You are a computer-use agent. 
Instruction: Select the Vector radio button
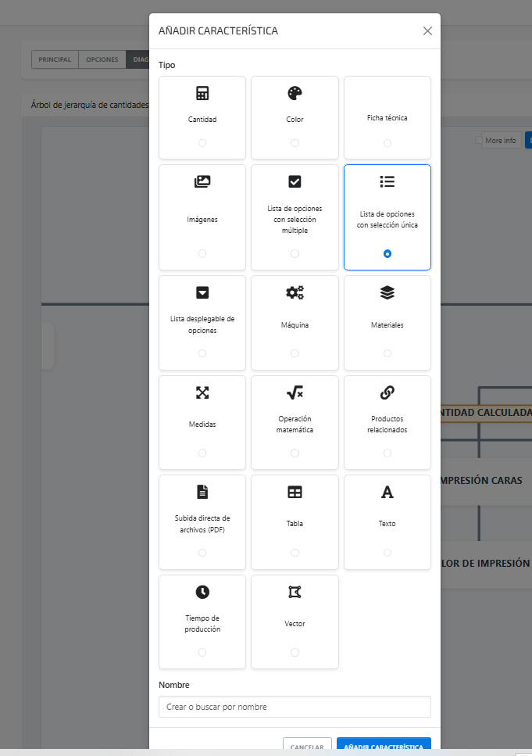pyautogui.click(x=295, y=652)
